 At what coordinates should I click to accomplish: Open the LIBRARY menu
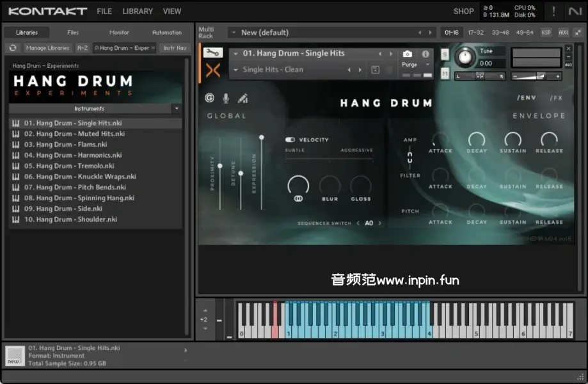pyautogui.click(x=138, y=11)
